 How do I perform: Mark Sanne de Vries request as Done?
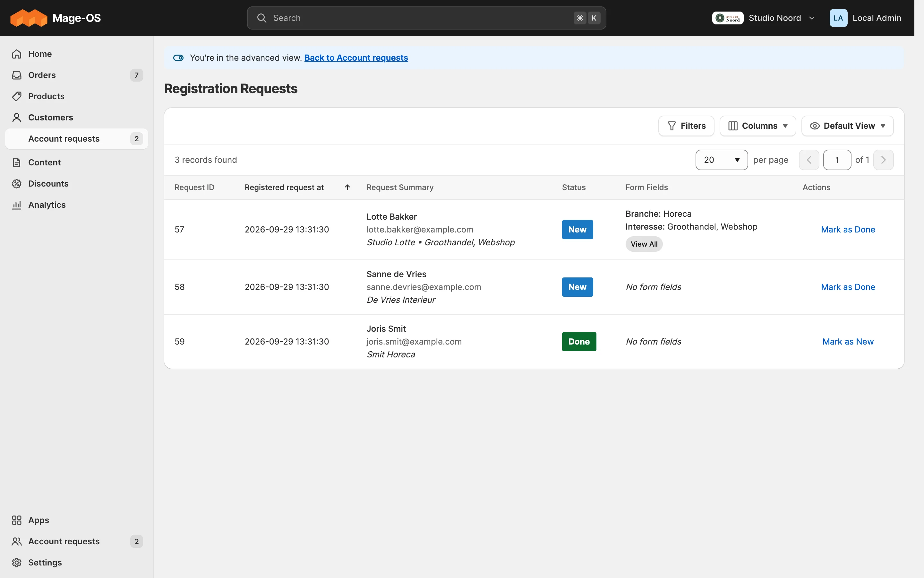coord(848,287)
